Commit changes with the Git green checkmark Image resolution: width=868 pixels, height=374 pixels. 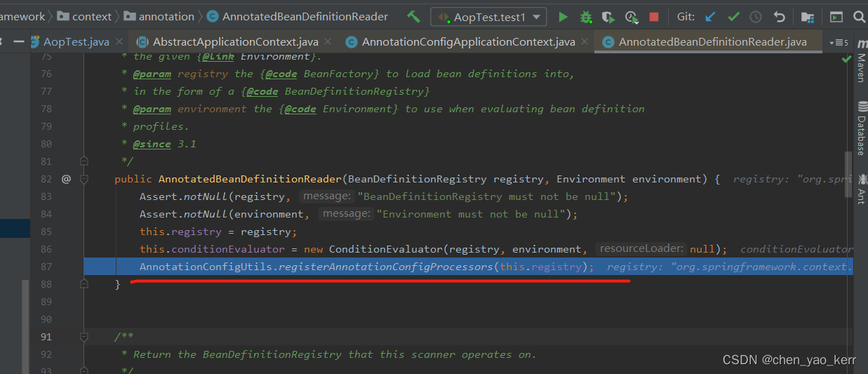pyautogui.click(x=733, y=16)
